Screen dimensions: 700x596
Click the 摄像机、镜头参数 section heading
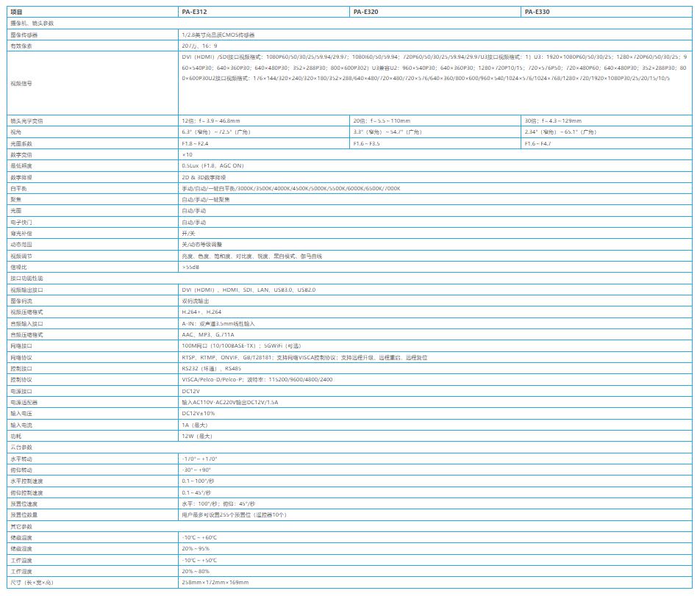click(32, 24)
